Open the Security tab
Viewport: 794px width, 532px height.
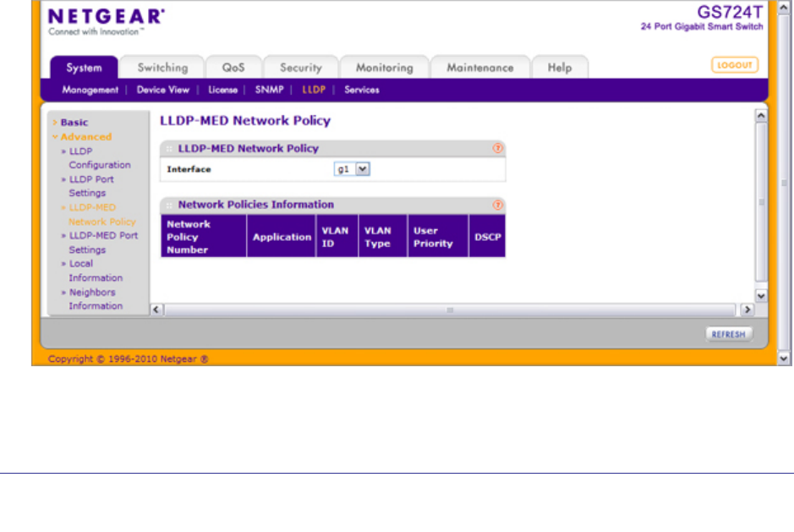coord(301,68)
